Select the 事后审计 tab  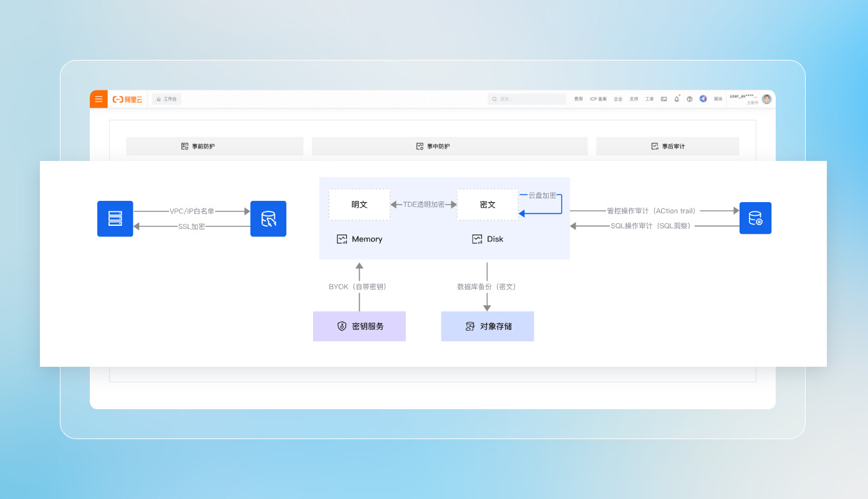[668, 147]
